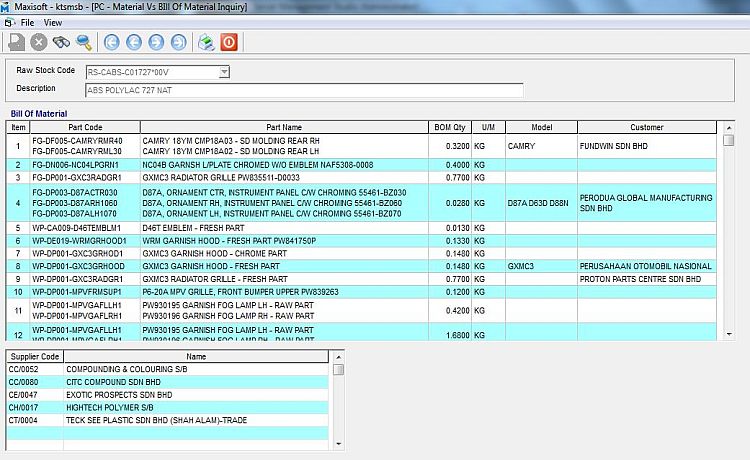Open the Raw Stock Code dropdown
Screen dimensions: 750x460
(x=224, y=72)
